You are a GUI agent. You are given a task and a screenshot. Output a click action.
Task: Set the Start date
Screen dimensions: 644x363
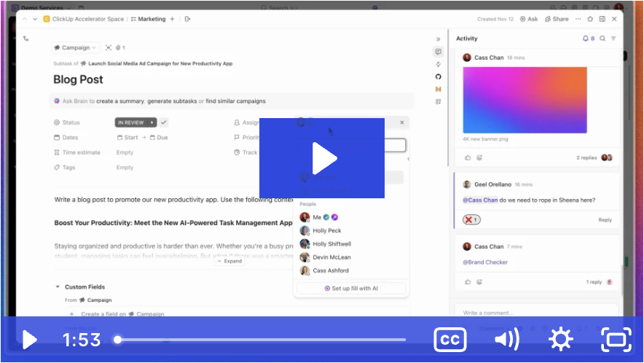coord(127,137)
